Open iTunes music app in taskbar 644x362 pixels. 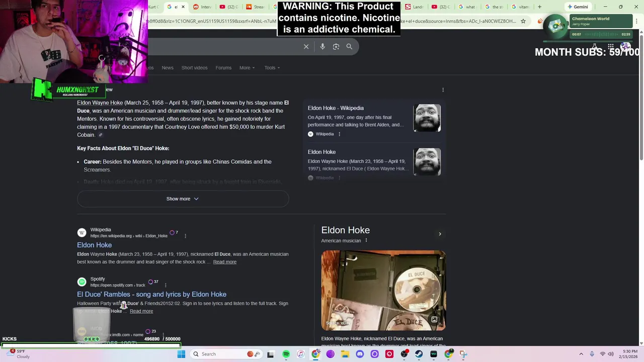(300, 354)
